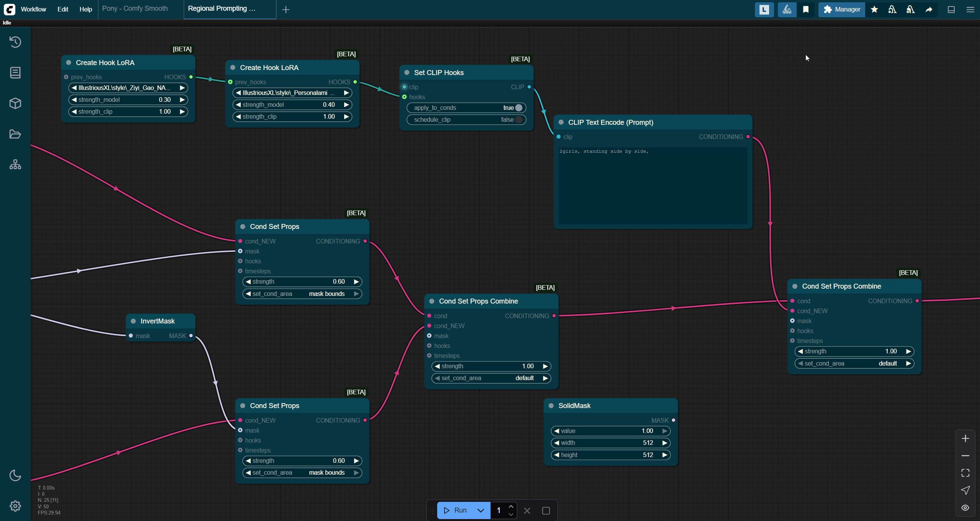Cancel current run with X icon
This screenshot has height=521, width=980.
tap(527, 511)
